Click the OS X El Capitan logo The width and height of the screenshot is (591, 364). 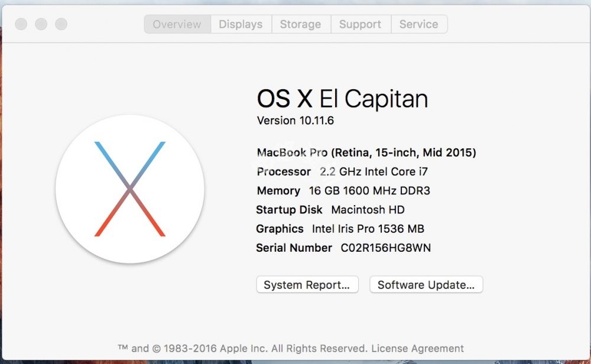[130, 189]
